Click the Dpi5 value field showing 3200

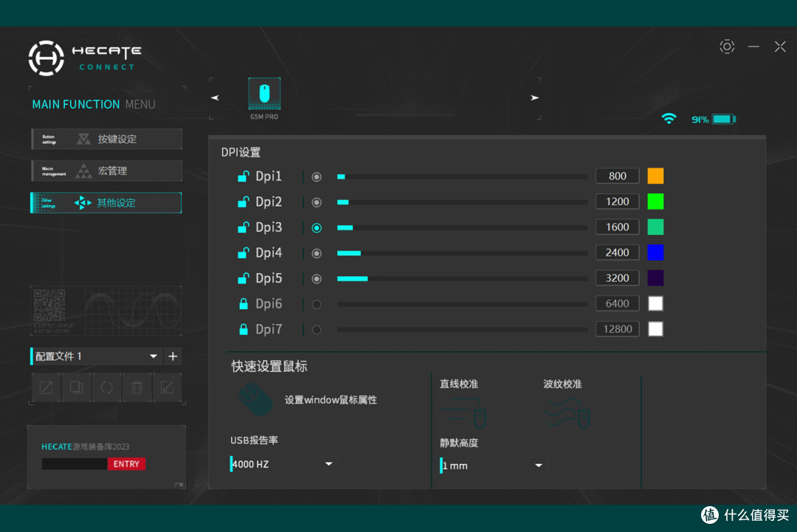coord(617,278)
